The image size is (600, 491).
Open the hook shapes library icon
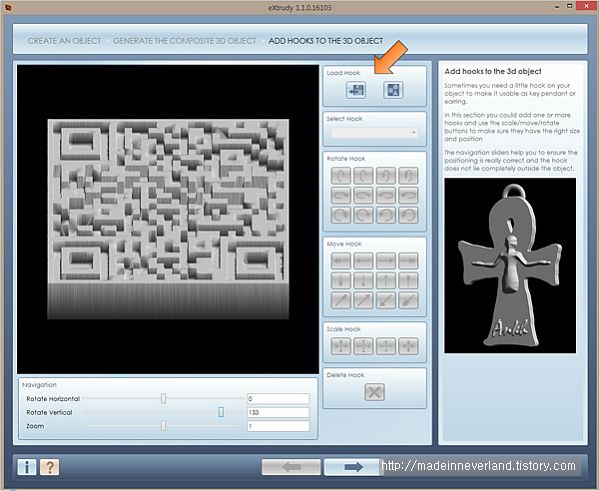[x=393, y=90]
